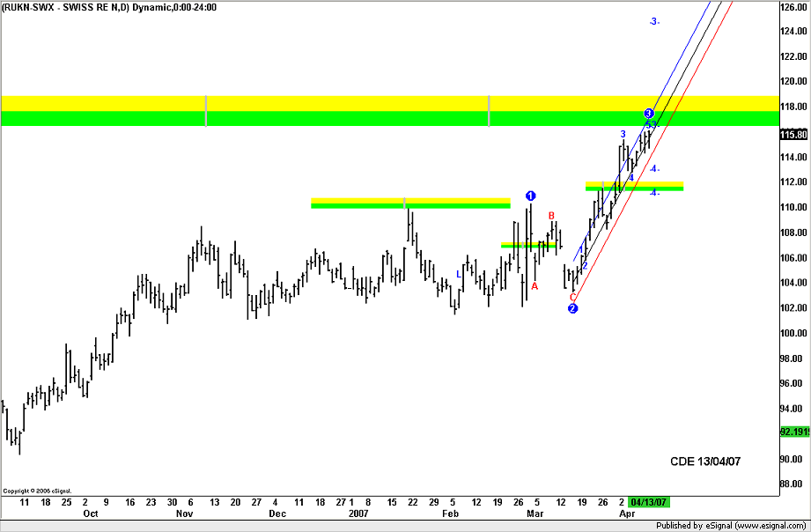Click the 2007 year label on axis

tap(358, 513)
